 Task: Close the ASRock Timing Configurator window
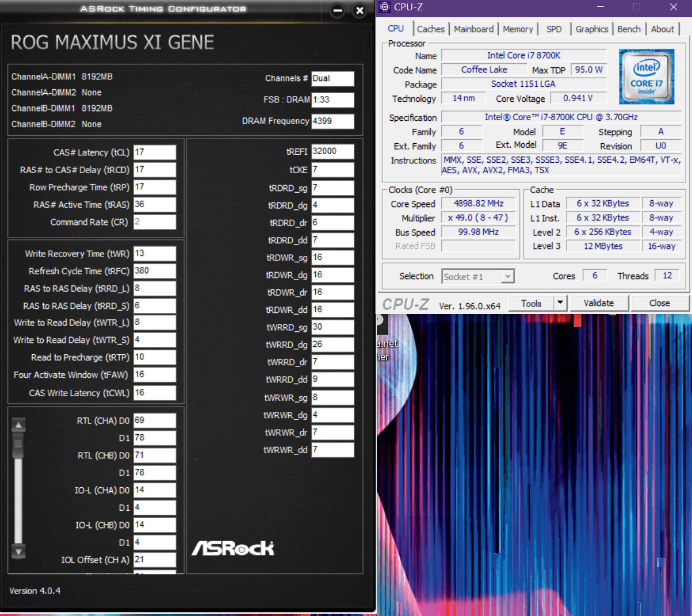pos(360,10)
